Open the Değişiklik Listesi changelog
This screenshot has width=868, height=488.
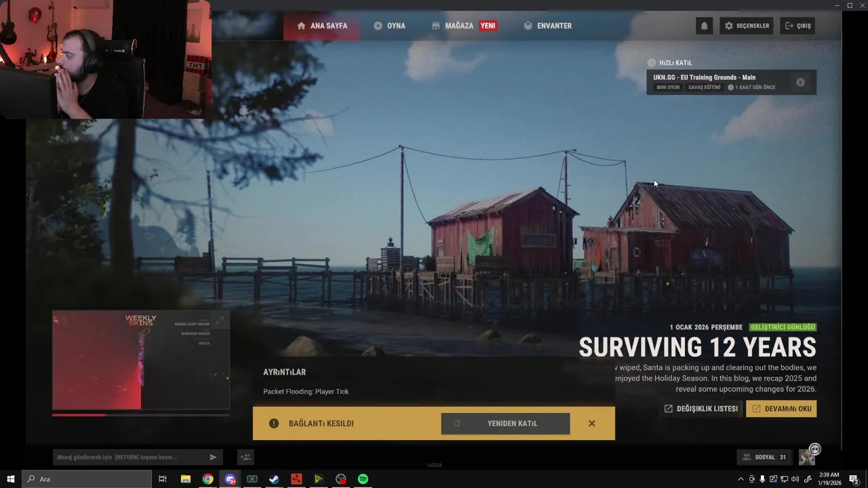click(x=701, y=409)
